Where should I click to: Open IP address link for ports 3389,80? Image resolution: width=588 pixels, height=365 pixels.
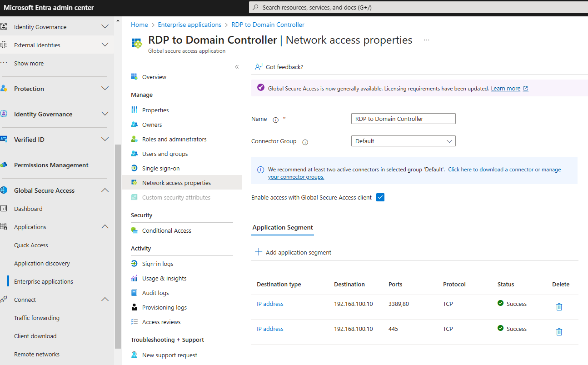(x=270, y=304)
